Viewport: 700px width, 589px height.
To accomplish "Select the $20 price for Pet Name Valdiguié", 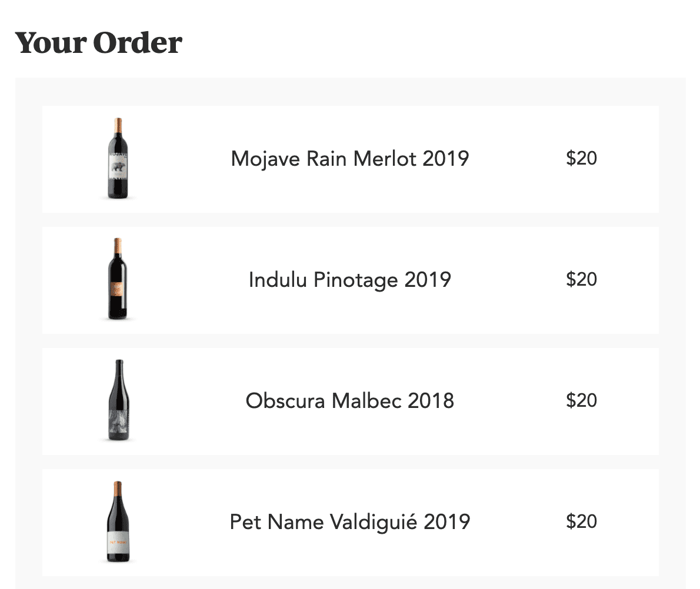I will [581, 521].
